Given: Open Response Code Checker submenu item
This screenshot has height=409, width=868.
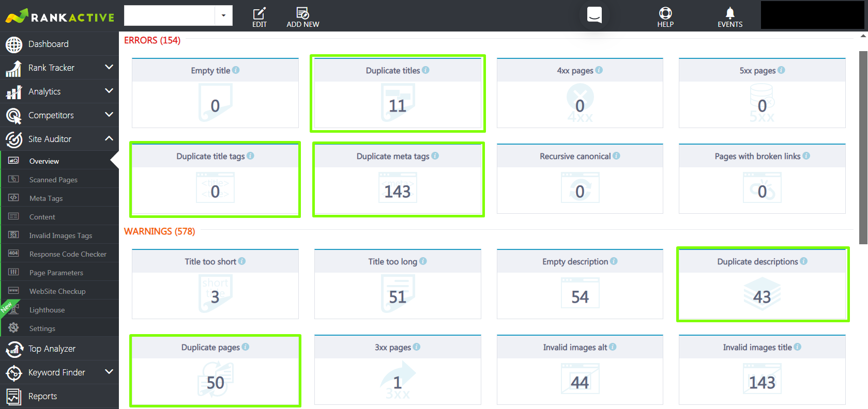Looking at the screenshot, I should click(x=59, y=254).
